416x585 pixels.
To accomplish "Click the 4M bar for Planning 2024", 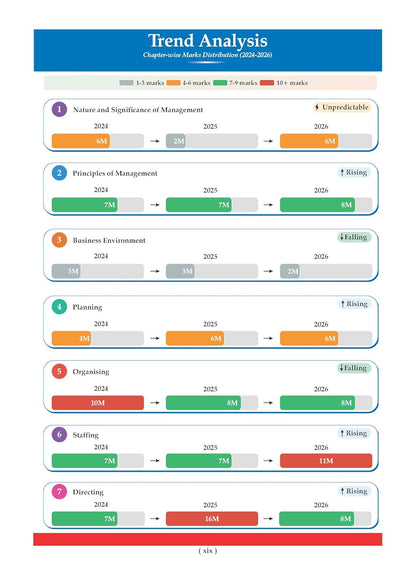I will (71, 338).
